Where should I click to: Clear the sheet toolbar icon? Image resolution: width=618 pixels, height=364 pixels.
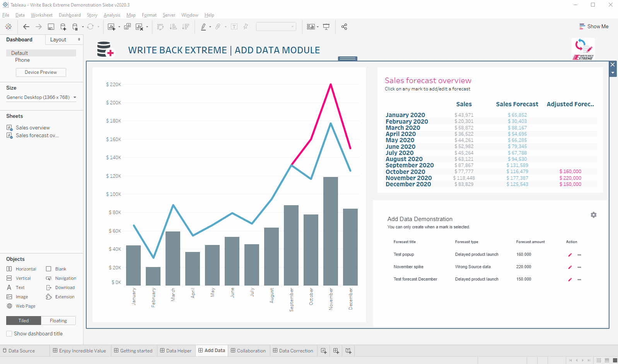pos(139,27)
